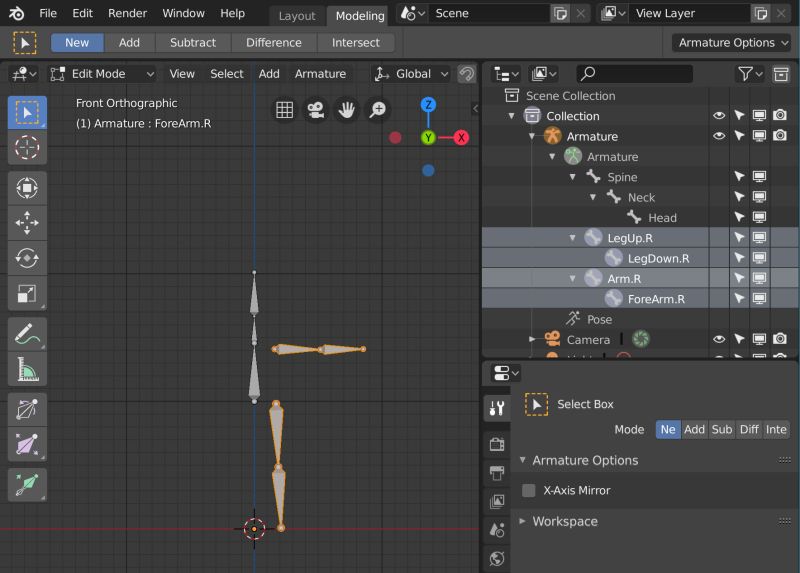Screen dimensions: 800x573
Task: Switch to camera view icon
Action: [x=316, y=109]
